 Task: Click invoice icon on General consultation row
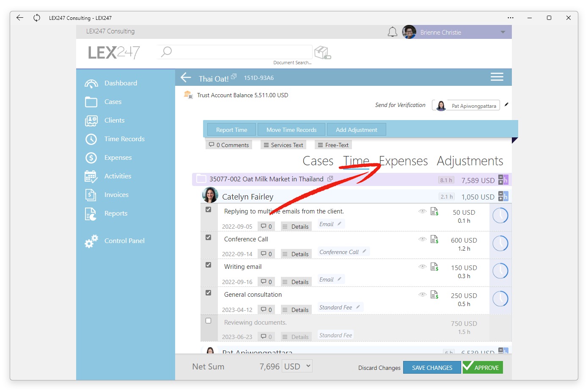click(x=434, y=295)
